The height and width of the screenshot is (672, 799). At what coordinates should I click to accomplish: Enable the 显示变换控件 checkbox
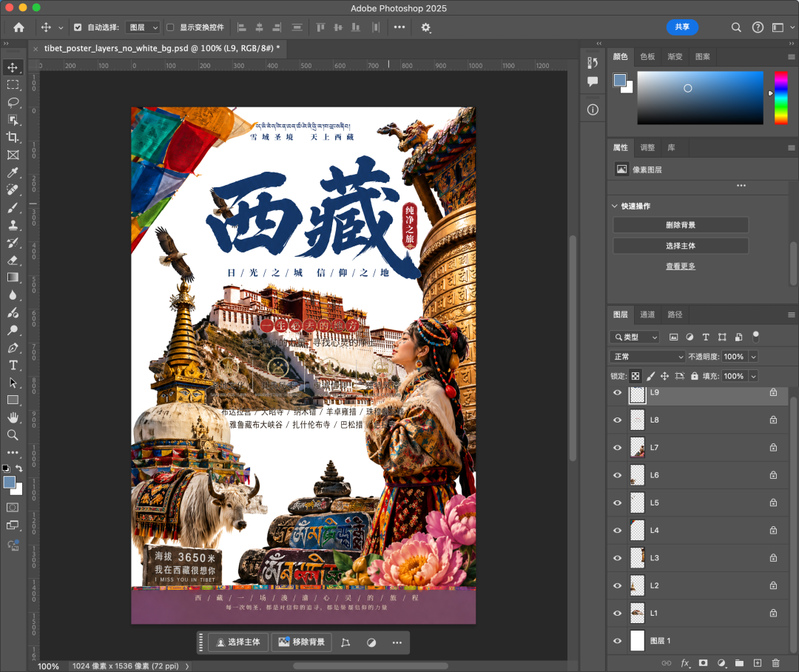(170, 27)
